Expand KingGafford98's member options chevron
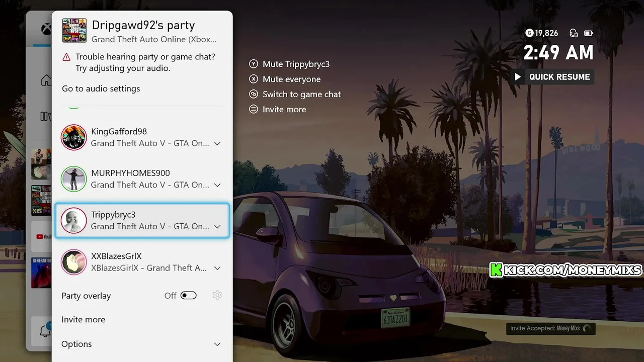This screenshot has width=644, height=362. click(217, 143)
